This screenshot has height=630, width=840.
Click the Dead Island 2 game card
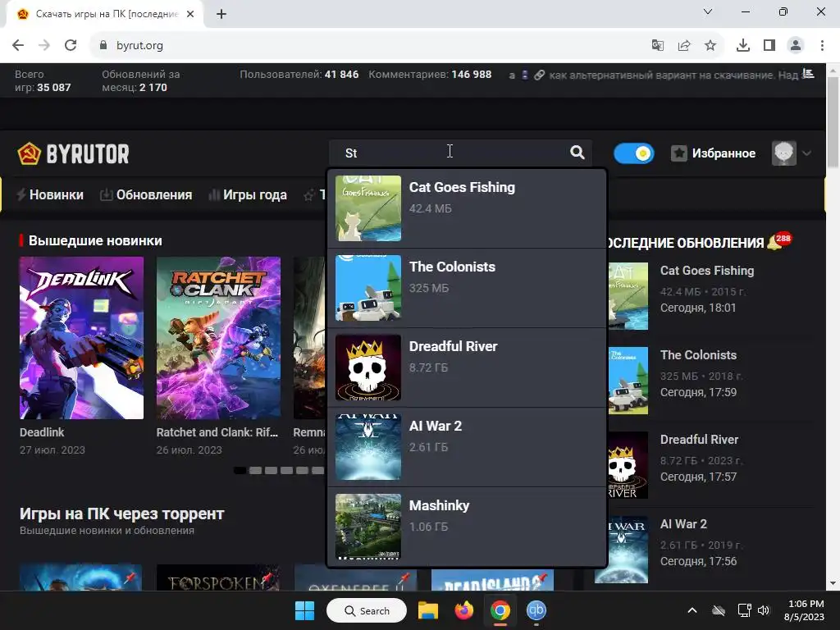[x=492, y=580]
